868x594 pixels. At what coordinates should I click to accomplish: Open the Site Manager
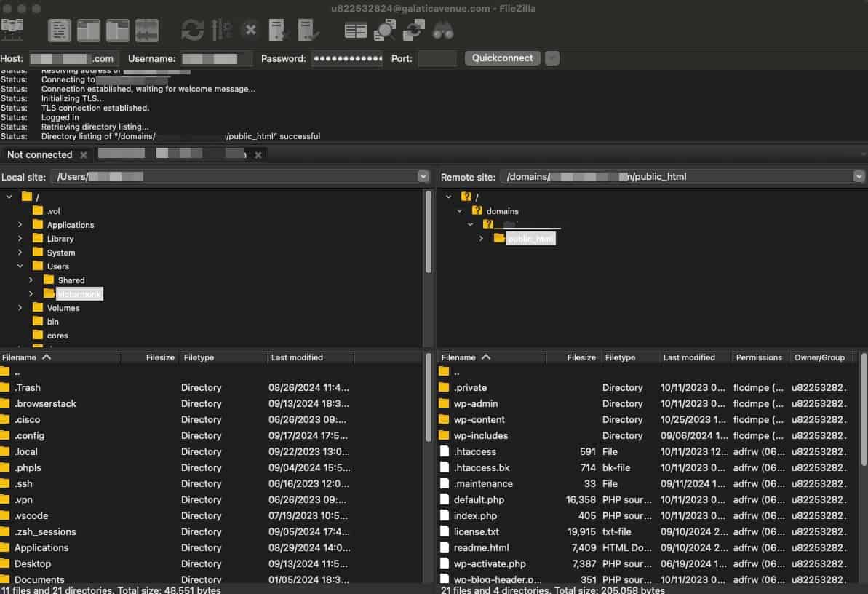12,30
